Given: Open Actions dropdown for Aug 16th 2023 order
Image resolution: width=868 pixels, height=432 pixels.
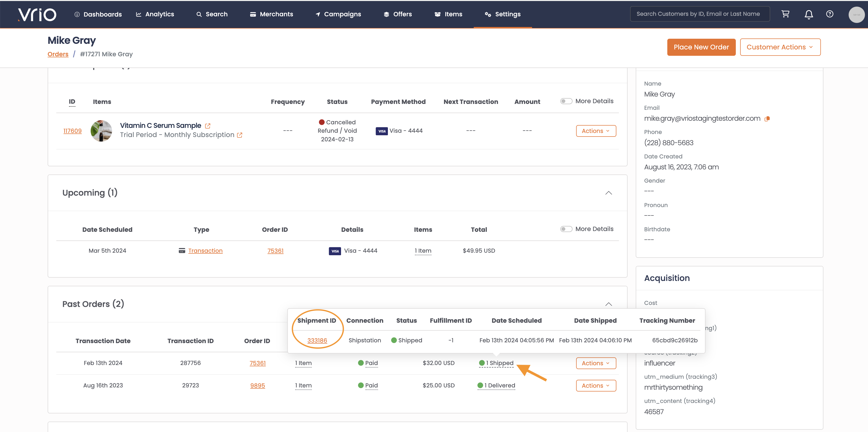Looking at the screenshot, I should pos(596,385).
